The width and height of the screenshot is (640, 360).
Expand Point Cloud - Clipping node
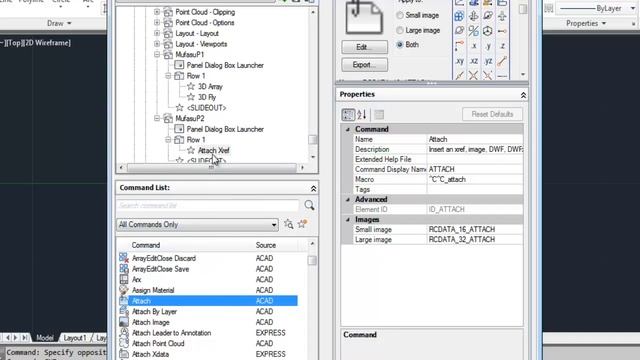157,12
